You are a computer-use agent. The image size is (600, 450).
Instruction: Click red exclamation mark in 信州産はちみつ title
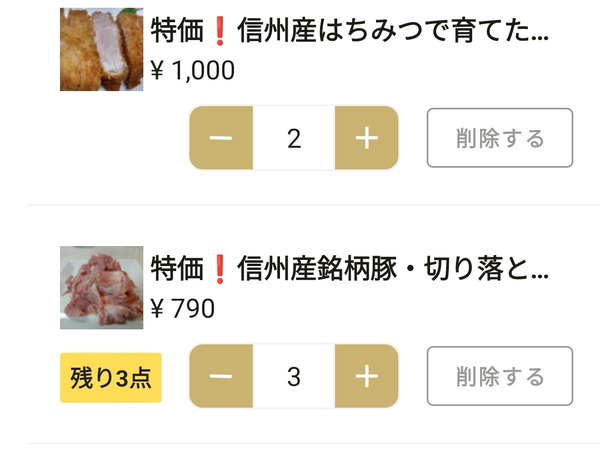(x=220, y=31)
